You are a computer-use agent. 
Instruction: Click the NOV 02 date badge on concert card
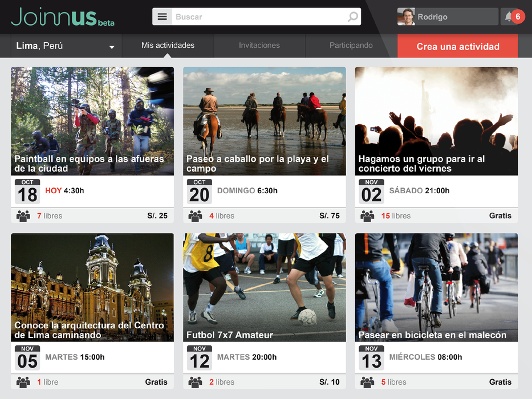click(372, 192)
